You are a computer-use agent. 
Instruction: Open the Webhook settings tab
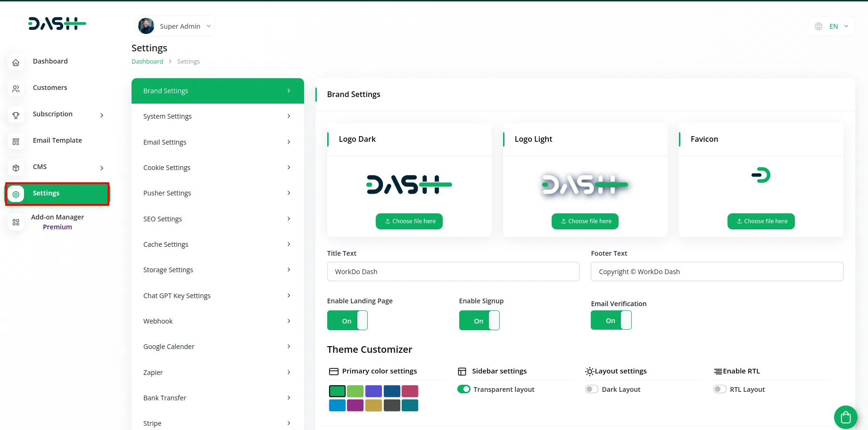click(x=218, y=321)
